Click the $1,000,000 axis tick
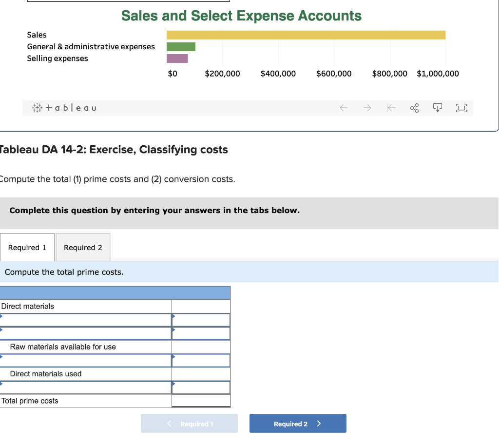499x448 pixels. coord(438,74)
